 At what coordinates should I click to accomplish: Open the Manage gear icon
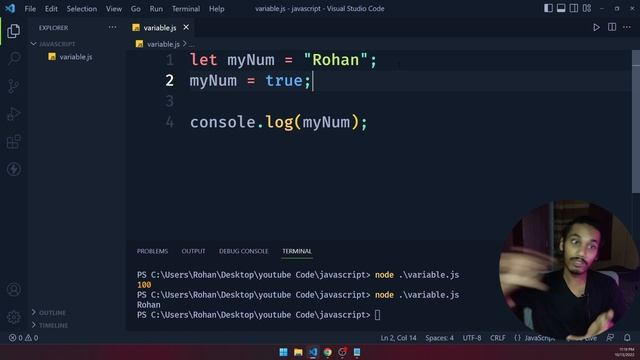[x=13, y=317]
